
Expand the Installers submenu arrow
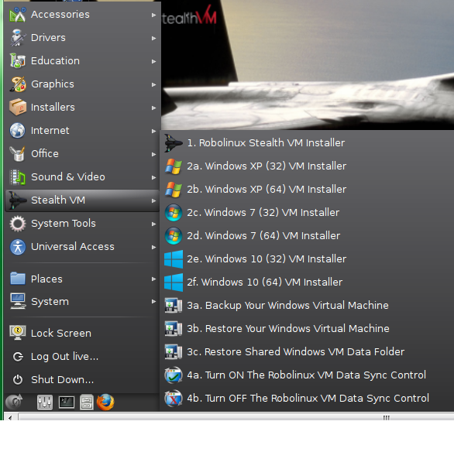(x=153, y=108)
